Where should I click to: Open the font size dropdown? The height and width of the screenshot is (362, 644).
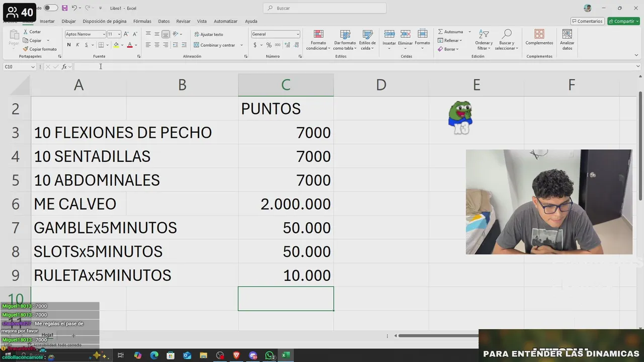119,34
